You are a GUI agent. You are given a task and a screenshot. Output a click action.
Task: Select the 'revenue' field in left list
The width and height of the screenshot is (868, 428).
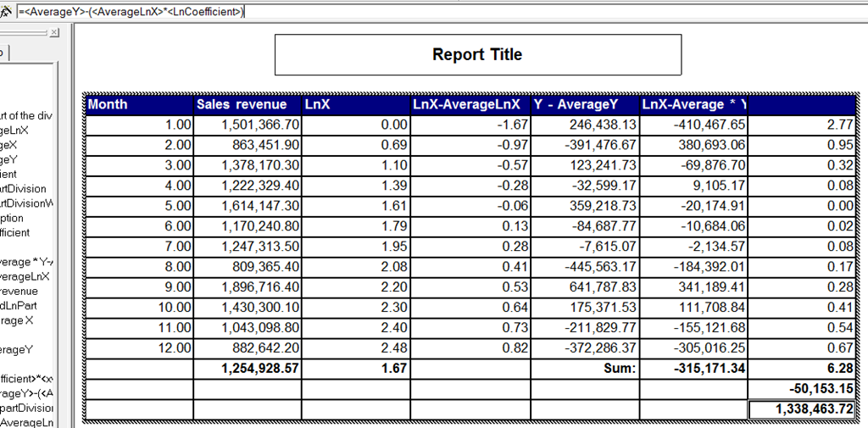tap(19, 292)
